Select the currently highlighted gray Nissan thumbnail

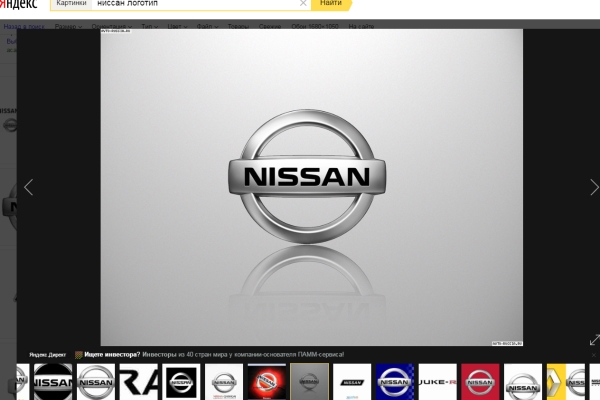pyautogui.click(x=309, y=382)
